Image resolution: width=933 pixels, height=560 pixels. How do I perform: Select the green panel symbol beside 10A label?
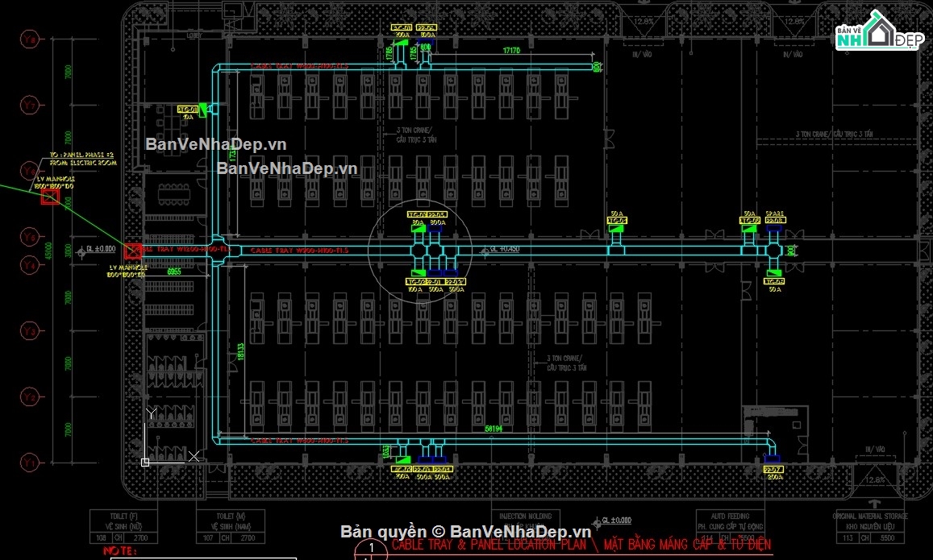click(x=202, y=110)
